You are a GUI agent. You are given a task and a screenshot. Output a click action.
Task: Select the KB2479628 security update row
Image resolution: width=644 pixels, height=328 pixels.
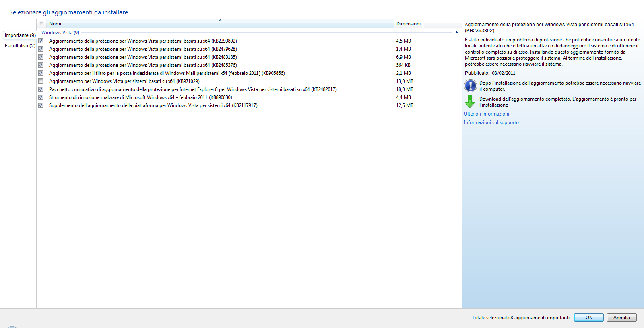tap(249, 49)
